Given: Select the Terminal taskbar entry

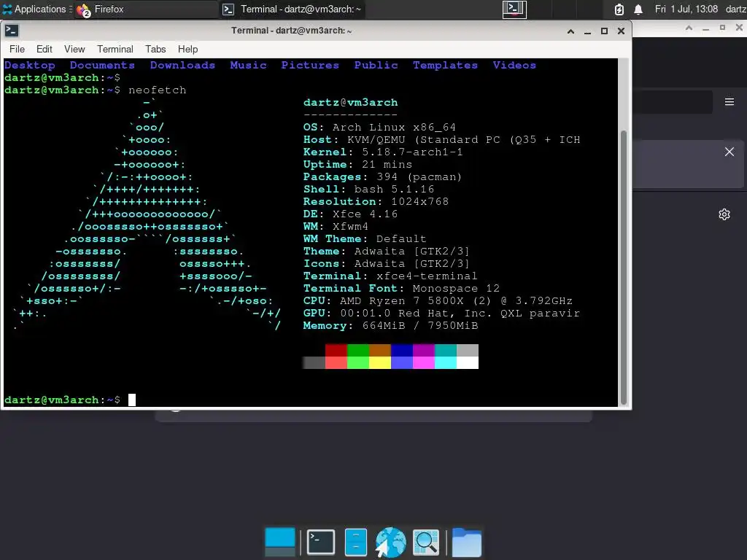Looking at the screenshot, I should 293,9.
